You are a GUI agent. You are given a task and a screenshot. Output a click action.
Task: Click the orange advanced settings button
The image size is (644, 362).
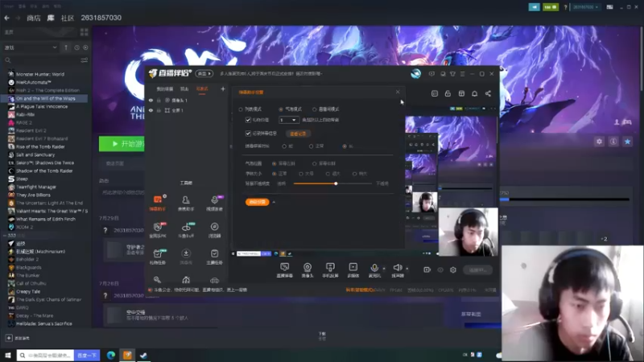pos(257,202)
